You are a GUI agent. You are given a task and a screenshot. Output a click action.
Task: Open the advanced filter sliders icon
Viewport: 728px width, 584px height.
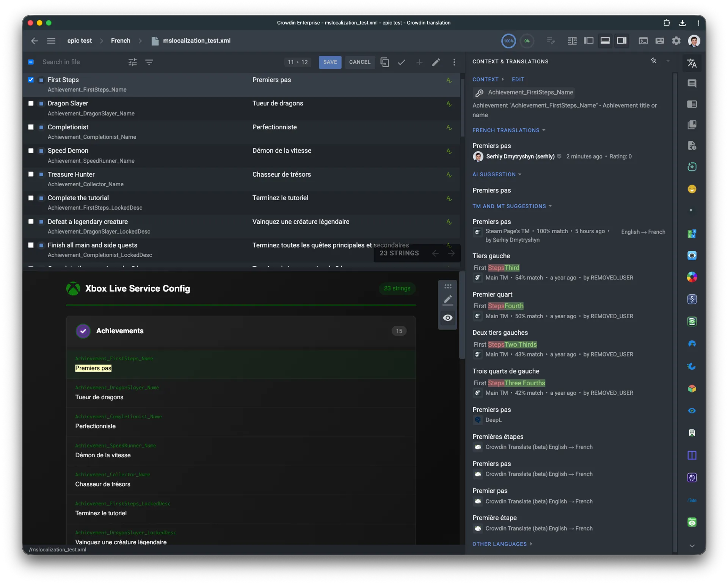132,62
